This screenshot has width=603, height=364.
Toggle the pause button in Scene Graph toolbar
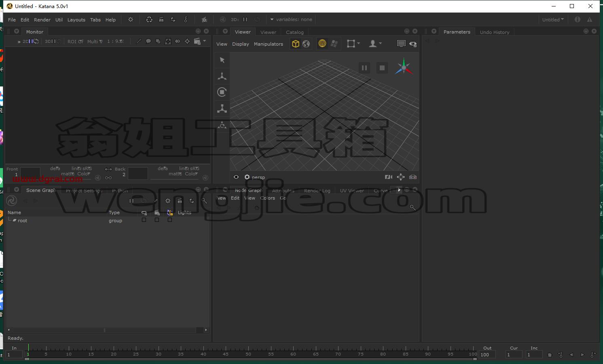(x=131, y=201)
